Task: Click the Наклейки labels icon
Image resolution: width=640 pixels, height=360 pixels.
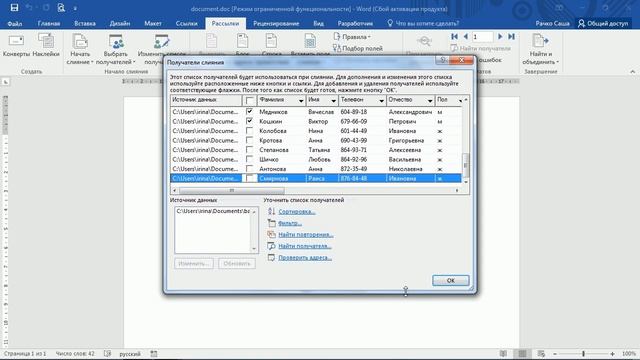Action: click(46, 45)
